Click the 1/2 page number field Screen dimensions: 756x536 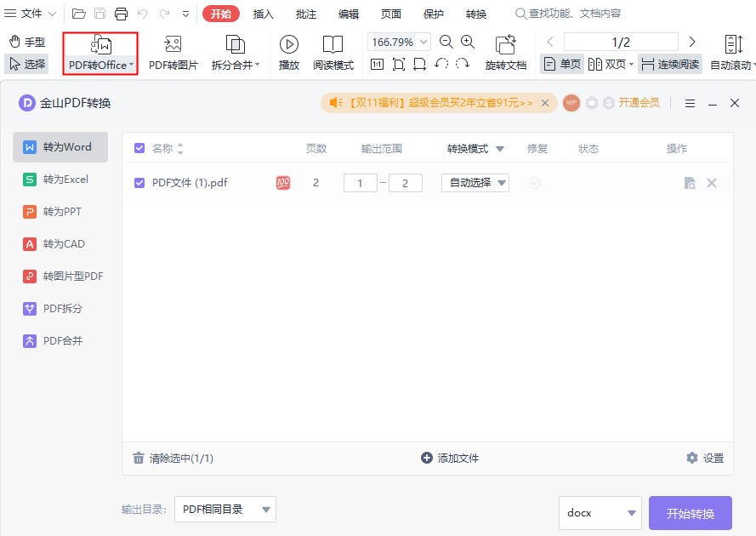click(621, 42)
